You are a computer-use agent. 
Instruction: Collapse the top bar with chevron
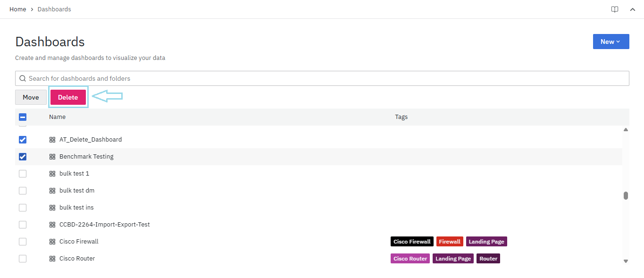633,9
